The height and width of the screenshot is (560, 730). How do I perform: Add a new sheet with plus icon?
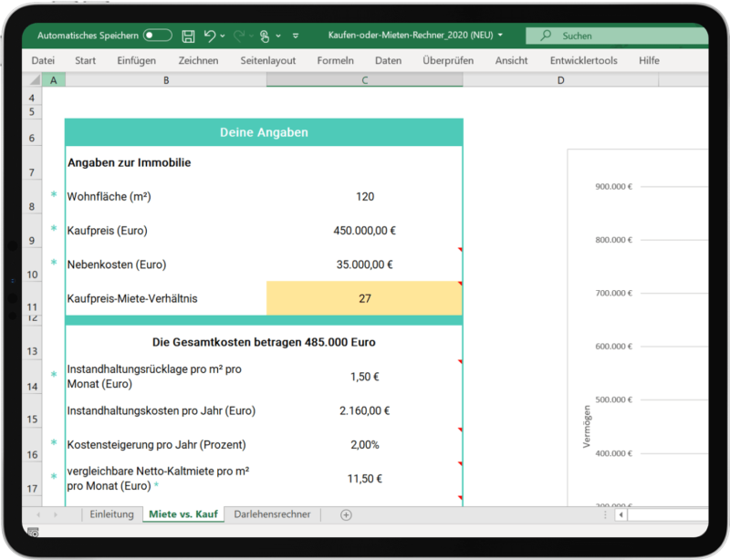point(346,514)
